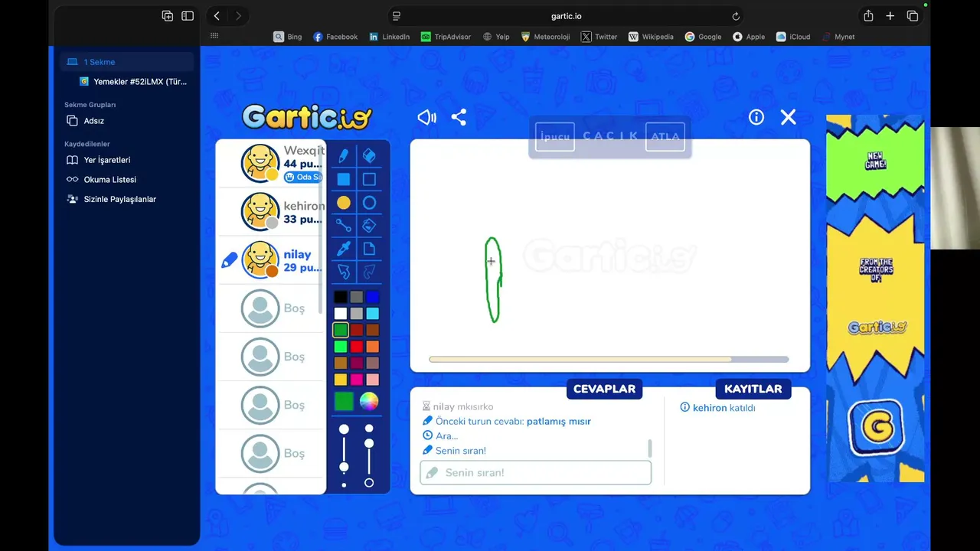Pick the eyedropper color picker tool
Screen dimensions: 980x551
[344, 249]
